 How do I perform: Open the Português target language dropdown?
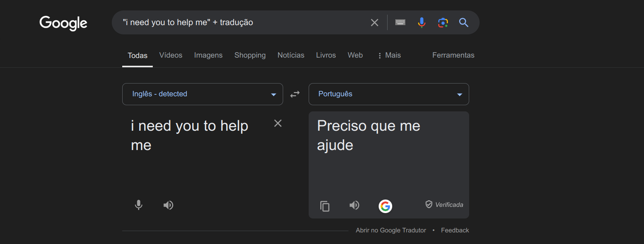click(x=388, y=94)
